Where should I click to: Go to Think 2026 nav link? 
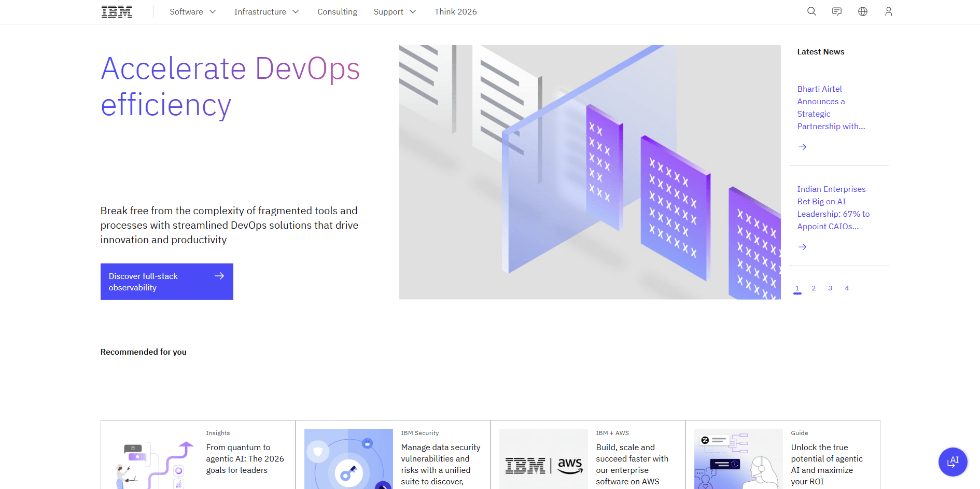click(455, 11)
